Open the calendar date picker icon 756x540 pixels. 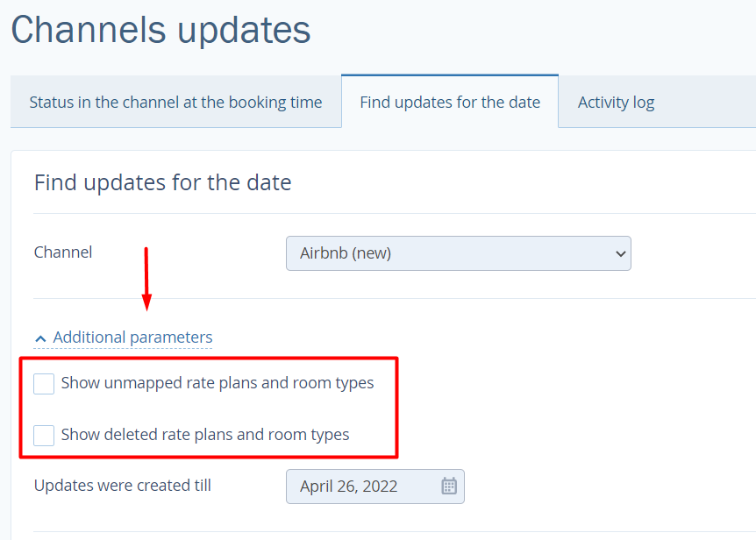[x=449, y=486]
